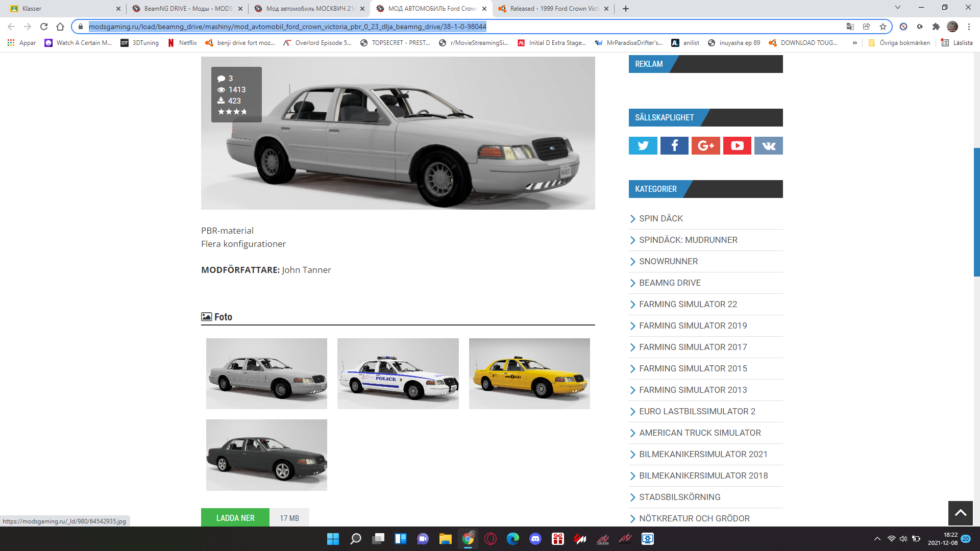This screenshot has height=551, width=980.
Task: Click the scroll-to-top arrow button
Action: click(960, 513)
